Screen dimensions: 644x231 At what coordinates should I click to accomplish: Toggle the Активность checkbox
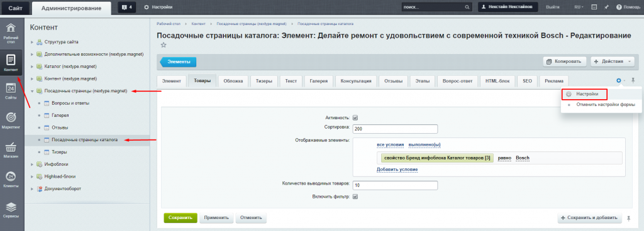tap(356, 117)
